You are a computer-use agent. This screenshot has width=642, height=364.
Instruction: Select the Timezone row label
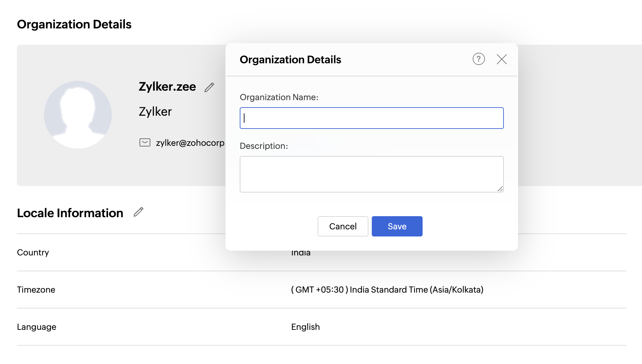point(36,290)
